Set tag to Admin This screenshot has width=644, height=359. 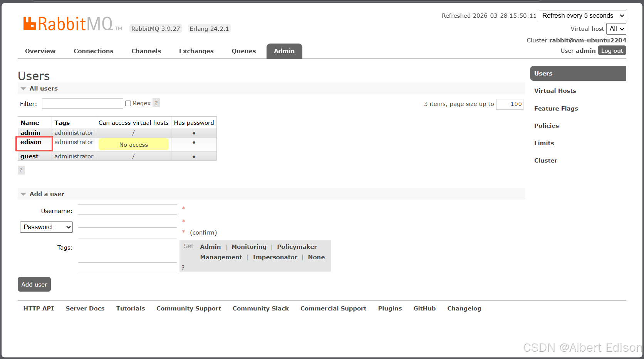point(210,247)
